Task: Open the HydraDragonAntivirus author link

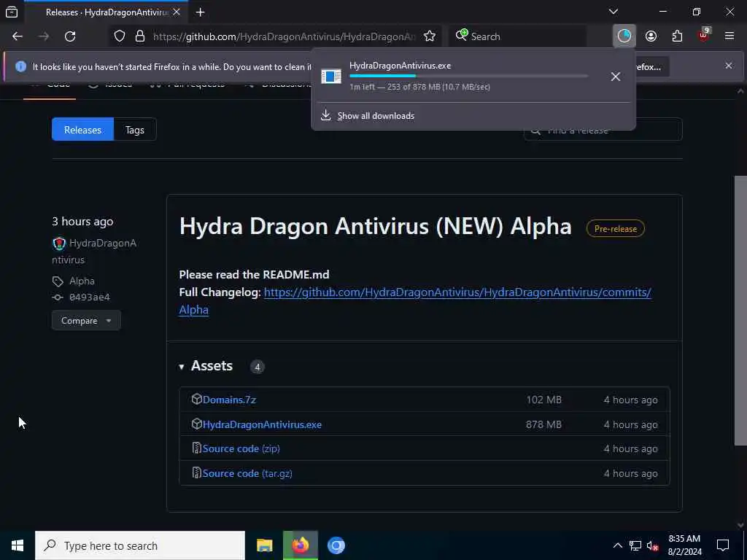Action: tap(94, 252)
